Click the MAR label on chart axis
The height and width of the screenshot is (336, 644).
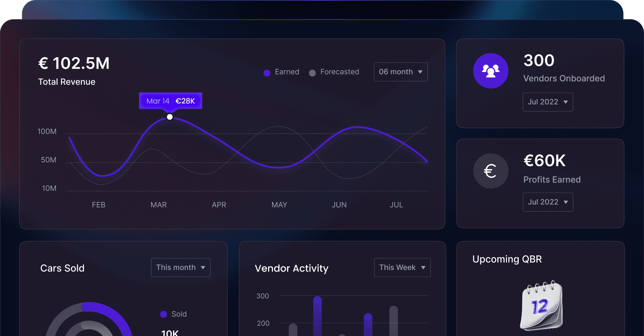[159, 205]
